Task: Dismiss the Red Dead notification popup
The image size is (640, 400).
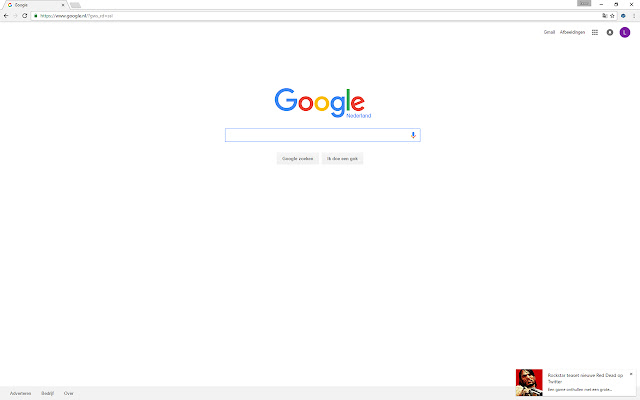Action: [x=631, y=374]
